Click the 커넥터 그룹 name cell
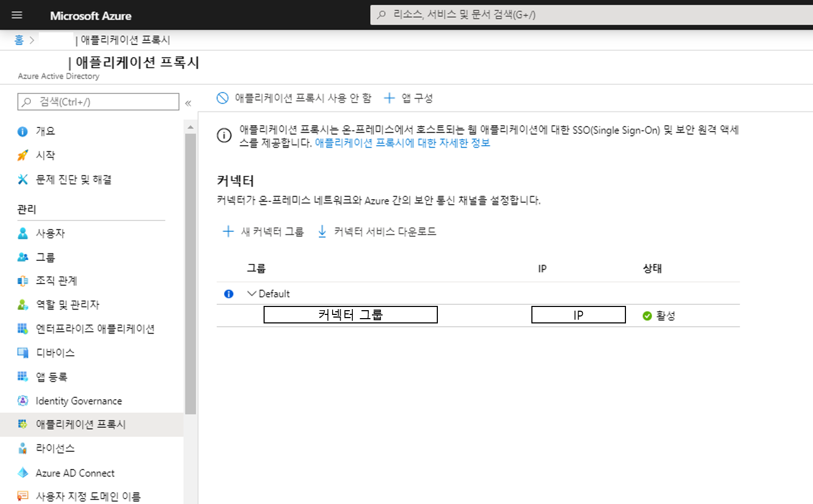Viewport: 813px width, 504px height. (x=351, y=314)
